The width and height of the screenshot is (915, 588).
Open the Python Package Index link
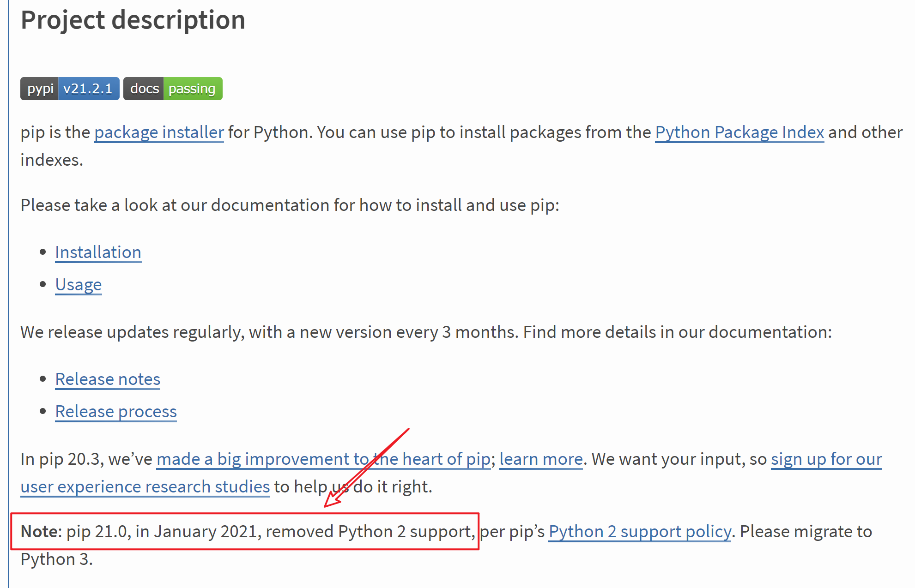(739, 132)
